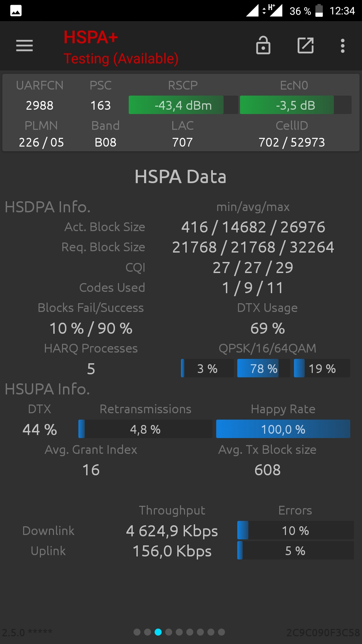Open the three-dot overflow menu
This screenshot has height=644, width=362.
point(343,46)
